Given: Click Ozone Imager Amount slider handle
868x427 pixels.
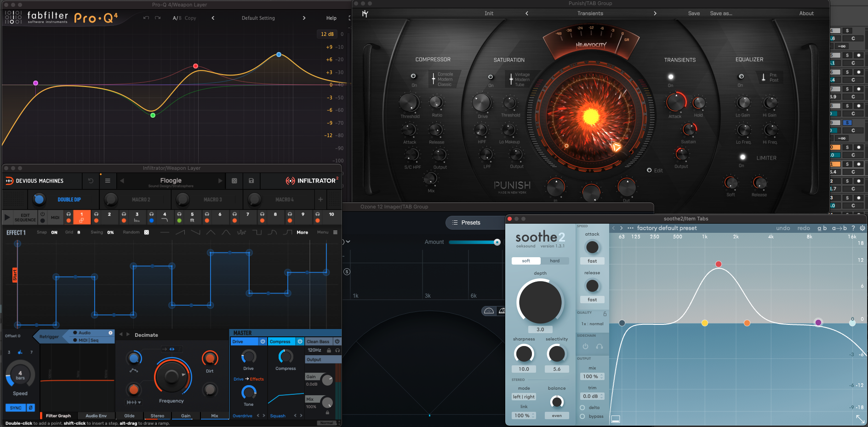Looking at the screenshot, I should tap(497, 242).
